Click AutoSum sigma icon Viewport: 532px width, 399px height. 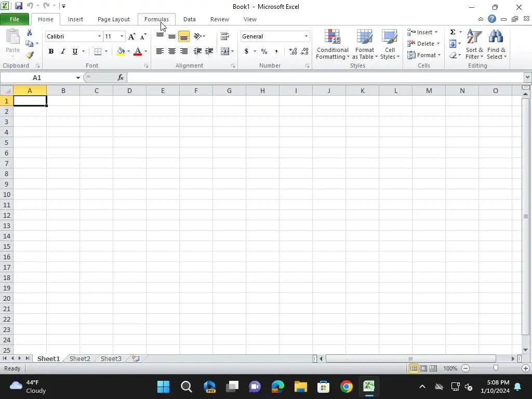453,32
